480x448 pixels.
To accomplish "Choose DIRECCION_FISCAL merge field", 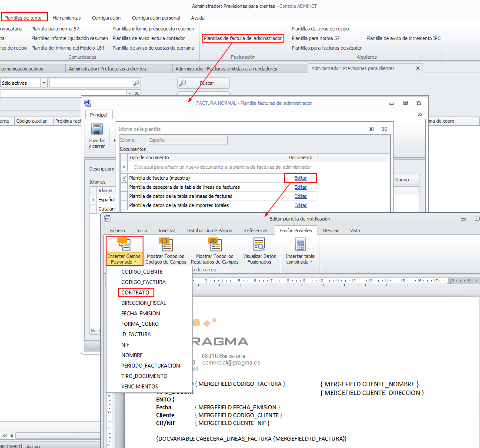I will coord(143,303).
